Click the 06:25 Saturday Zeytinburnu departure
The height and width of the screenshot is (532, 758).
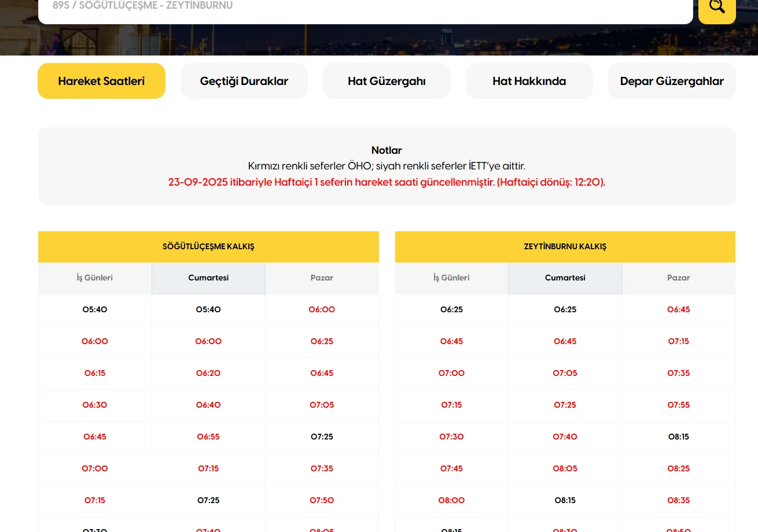click(x=565, y=310)
